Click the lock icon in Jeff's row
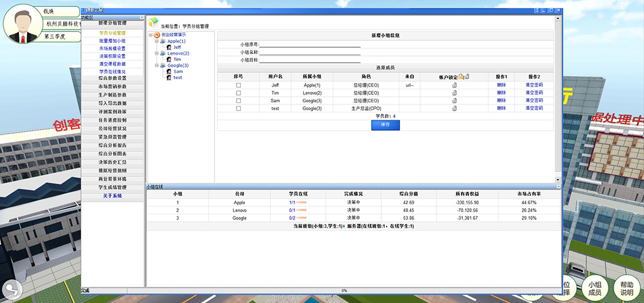The height and width of the screenshot is (303, 644). click(x=453, y=84)
